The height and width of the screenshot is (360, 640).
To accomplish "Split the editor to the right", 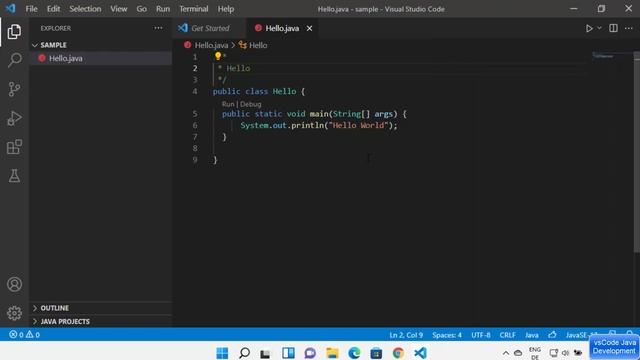I will (x=613, y=28).
